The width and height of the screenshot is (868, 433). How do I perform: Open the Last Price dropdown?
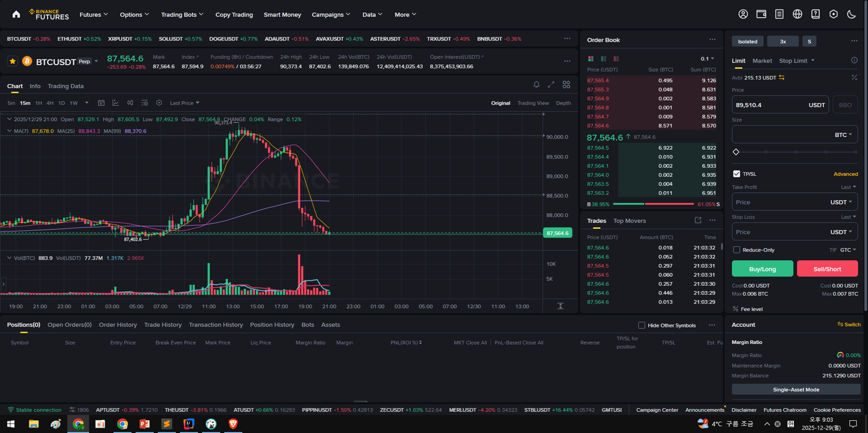pyautogui.click(x=185, y=103)
